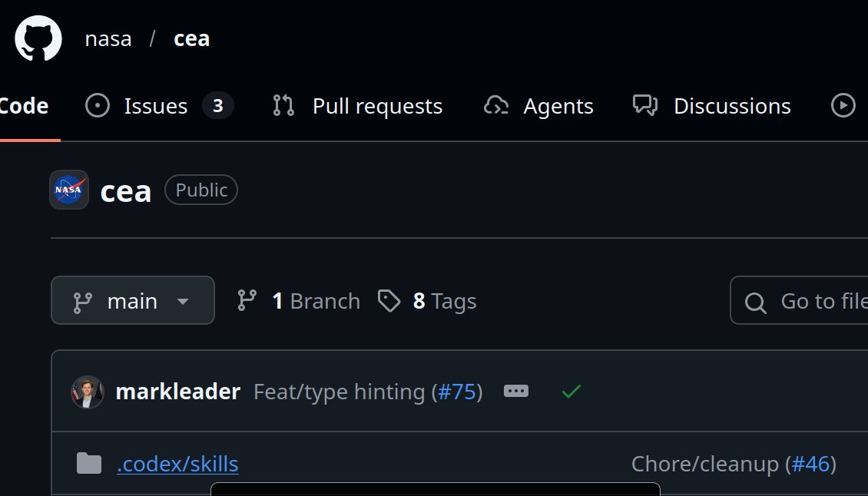Click the NASA repository avatar
The width and height of the screenshot is (868, 496).
[x=68, y=190]
